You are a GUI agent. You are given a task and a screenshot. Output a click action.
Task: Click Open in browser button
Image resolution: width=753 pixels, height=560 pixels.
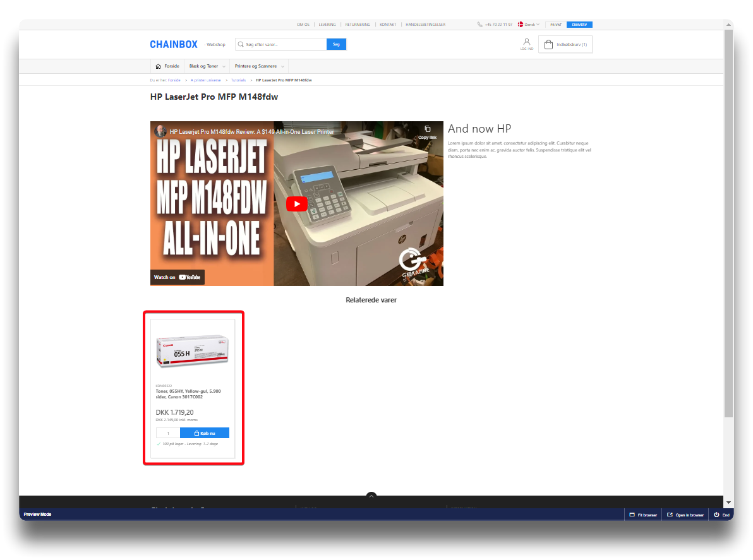(x=685, y=515)
